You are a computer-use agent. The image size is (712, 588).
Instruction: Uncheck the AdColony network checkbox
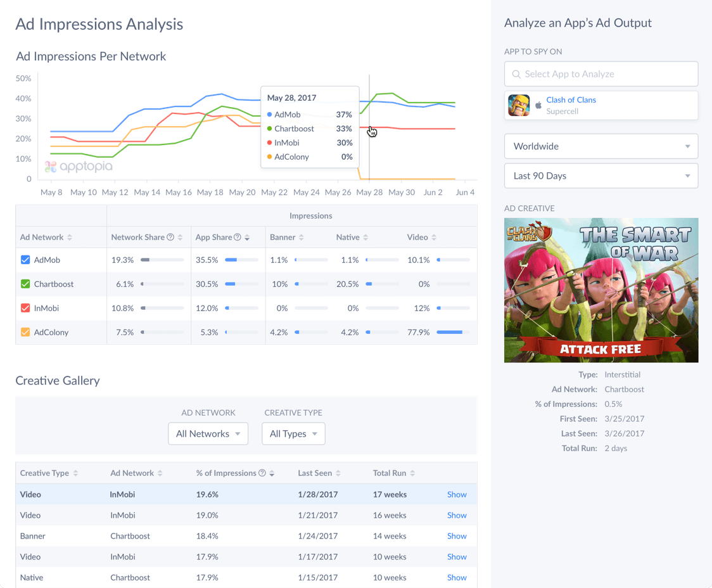pos(25,332)
